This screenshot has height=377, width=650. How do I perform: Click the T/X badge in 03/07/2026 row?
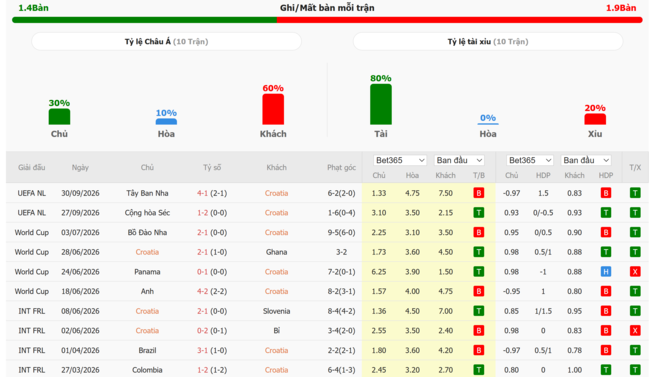[x=635, y=232]
